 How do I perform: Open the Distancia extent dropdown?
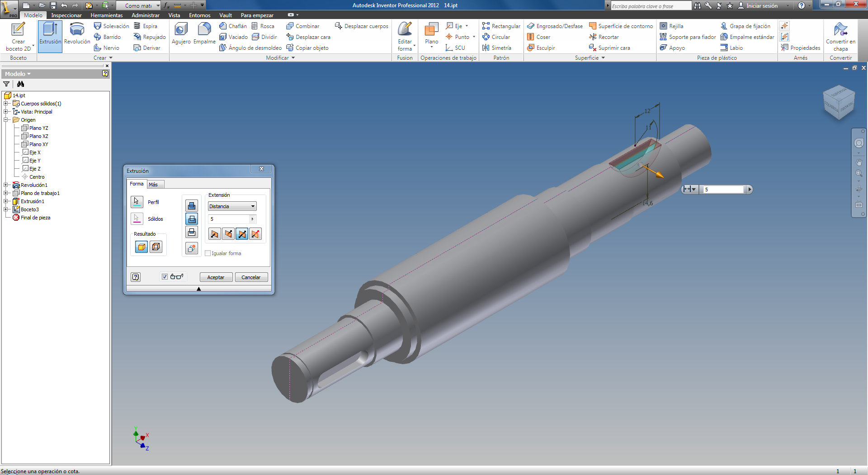(232, 206)
